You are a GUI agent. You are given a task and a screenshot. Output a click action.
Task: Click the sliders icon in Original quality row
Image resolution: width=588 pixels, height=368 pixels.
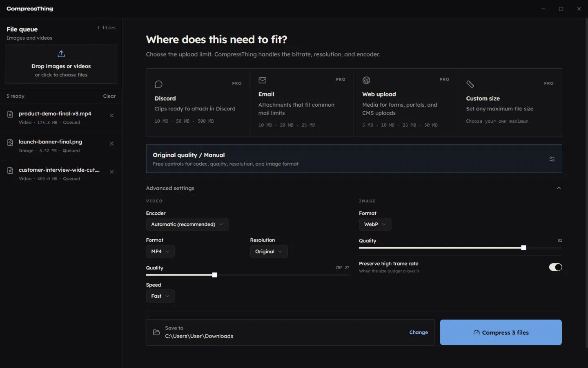552,159
